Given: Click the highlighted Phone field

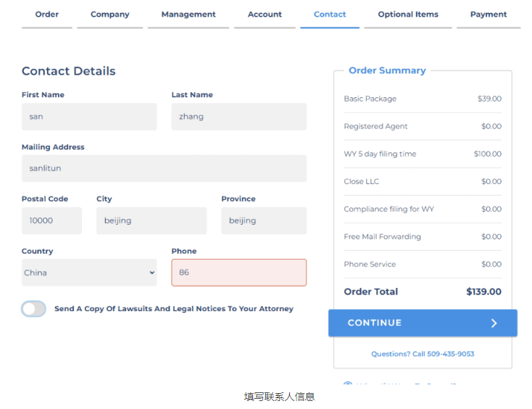Looking at the screenshot, I should (x=238, y=273).
